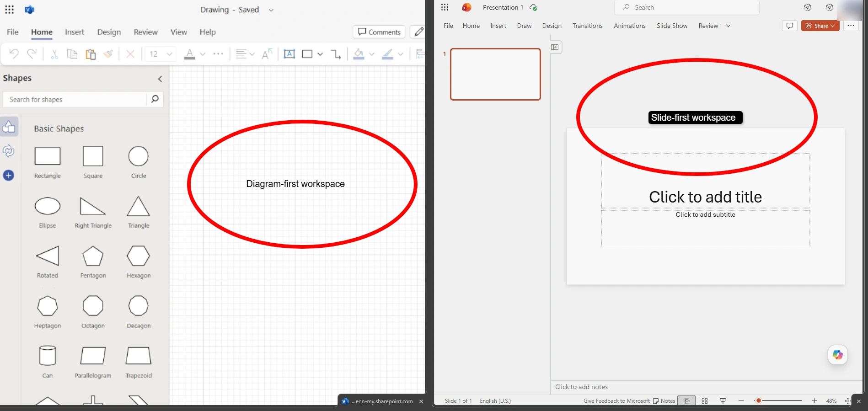Paste from the clipboard in Visio
The height and width of the screenshot is (411, 868).
pos(91,54)
